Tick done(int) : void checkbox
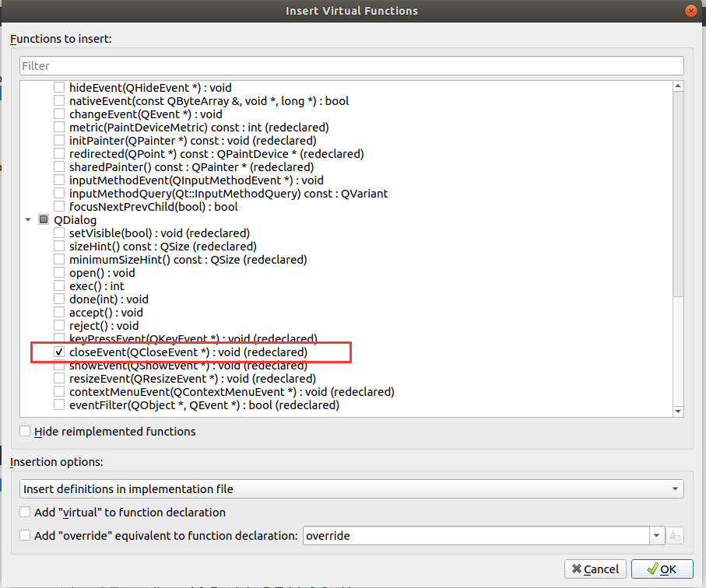This screenshot has height=588, width=706. [x=59, y=299]
